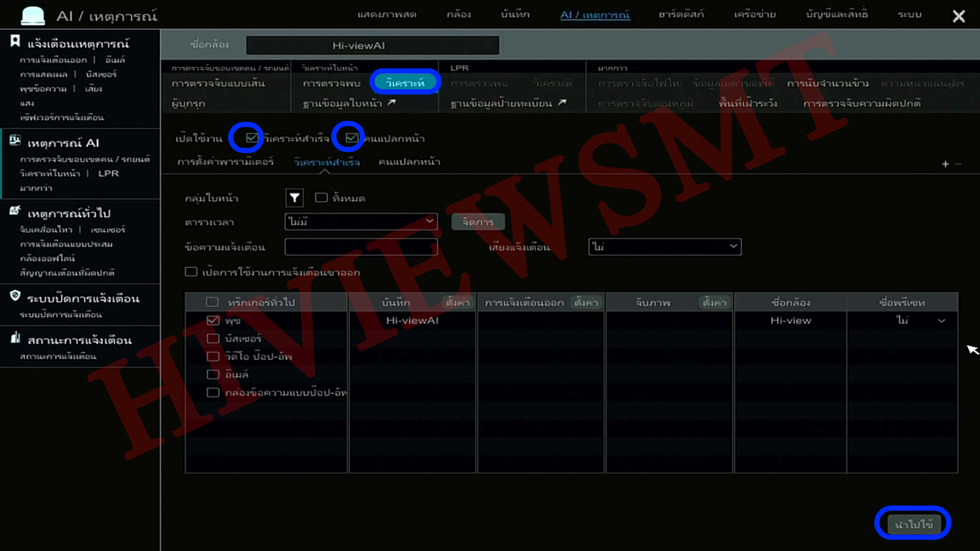Check the บัสเซอร์ buzzer trigger checkbox
The height and width of the screenshot is (551, 980).
(213, 338)
